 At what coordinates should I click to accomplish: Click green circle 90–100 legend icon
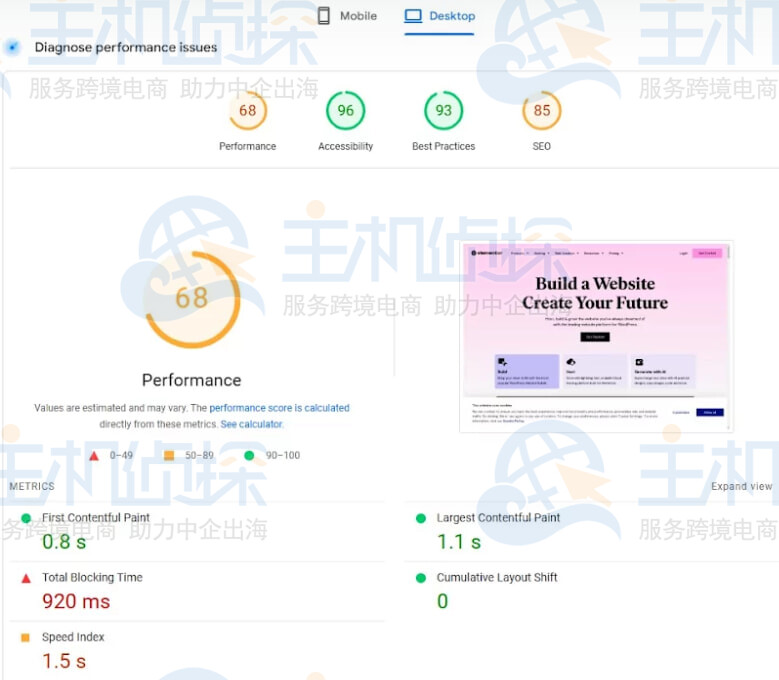249,455
